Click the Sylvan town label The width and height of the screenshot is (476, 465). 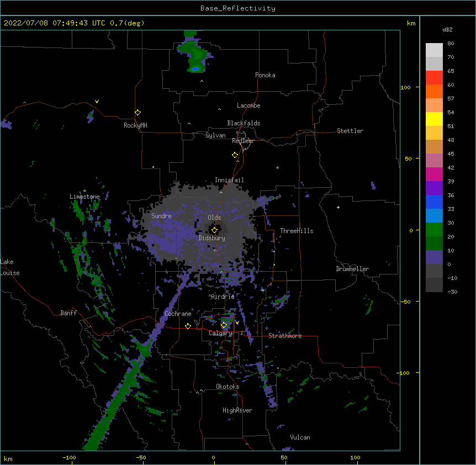(x=215, y=135)
